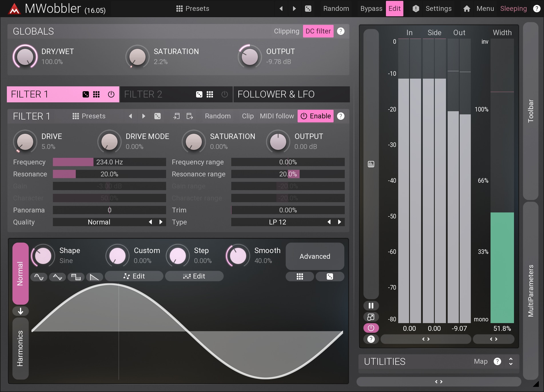This screenshot has width=544, height=392.
Task: Open the Advanced oscillator settings
Action: coord(315,256)
